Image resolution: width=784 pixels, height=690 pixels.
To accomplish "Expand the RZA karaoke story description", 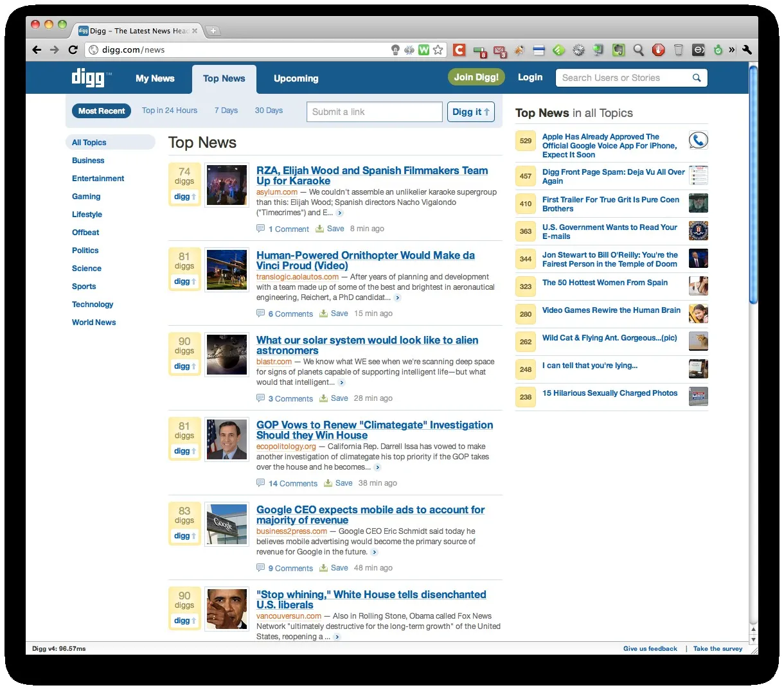I will click(x=340, y=213).
